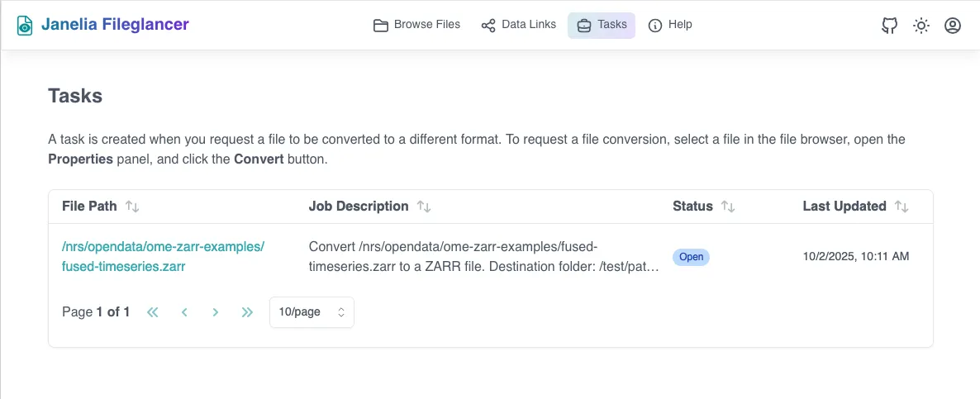Click the Janelia Fileglancer logo icon

point(26,26)
